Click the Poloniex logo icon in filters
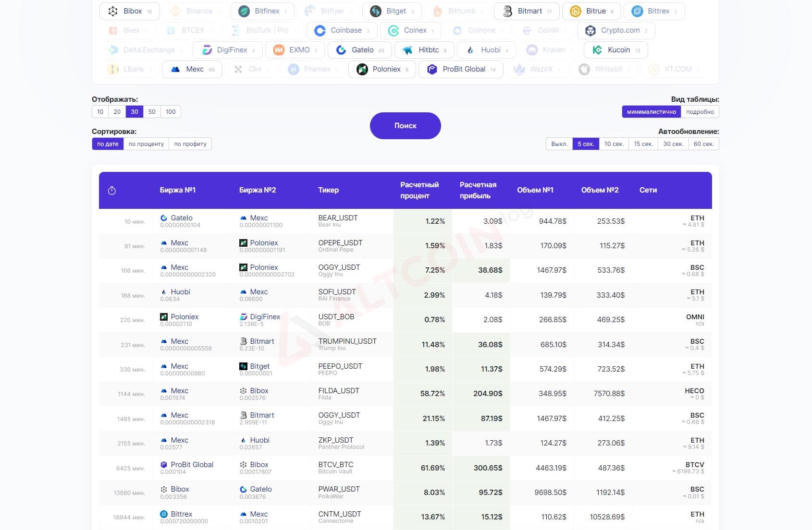This screenshot has height=530, width=812. 362,69
